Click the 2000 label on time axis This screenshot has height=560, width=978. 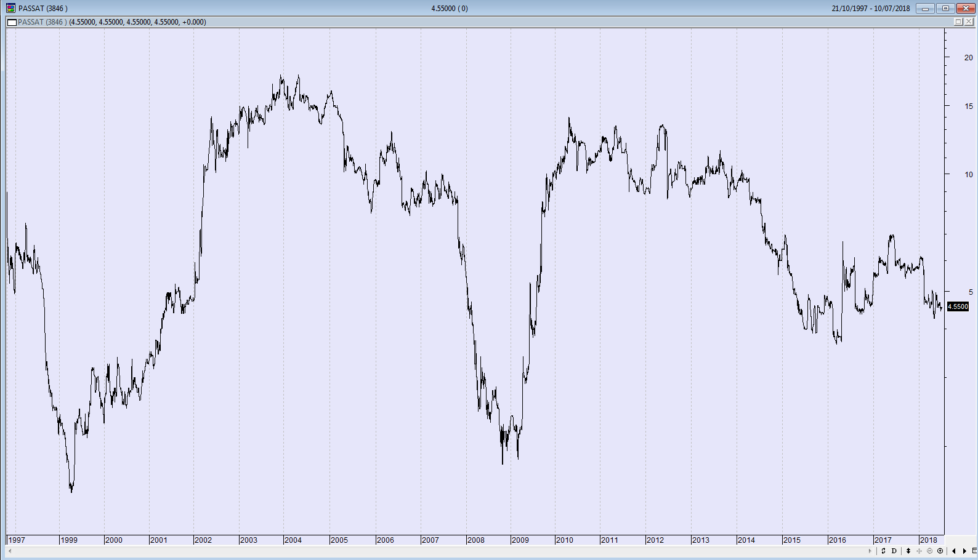(114, 540)
